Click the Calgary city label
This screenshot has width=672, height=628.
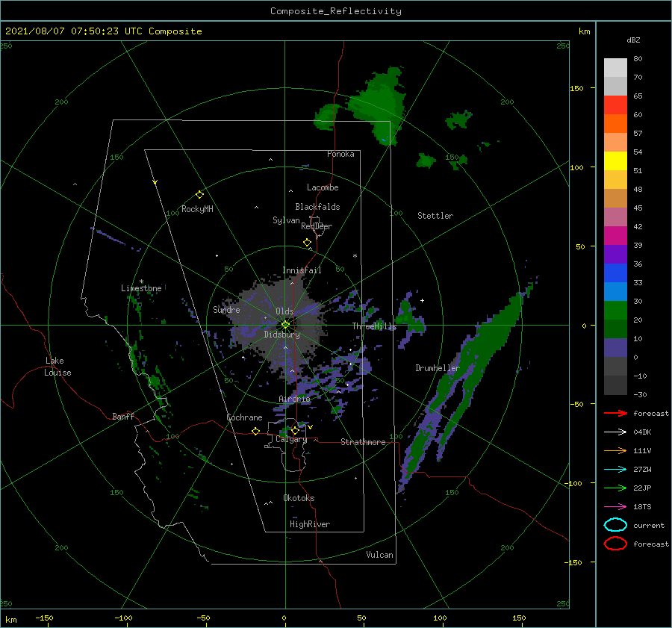[x=291, y=439]
